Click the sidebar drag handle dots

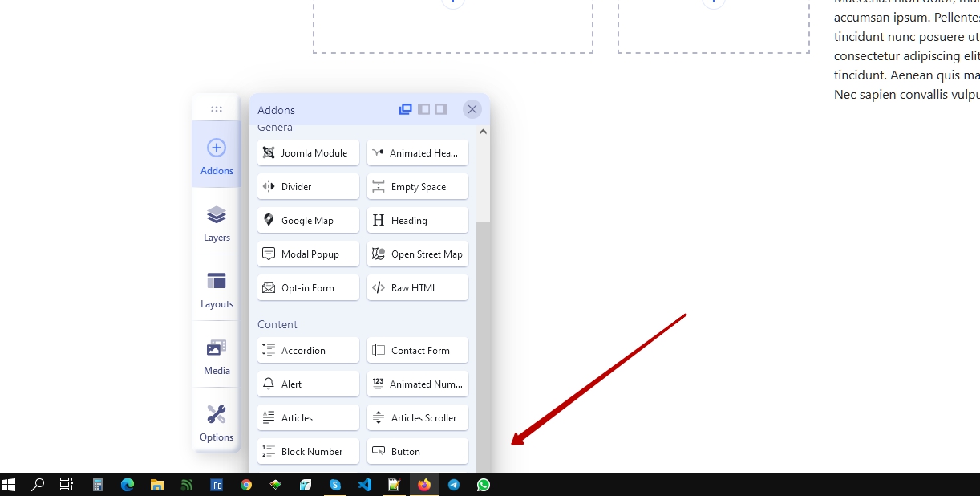point(216,109)
